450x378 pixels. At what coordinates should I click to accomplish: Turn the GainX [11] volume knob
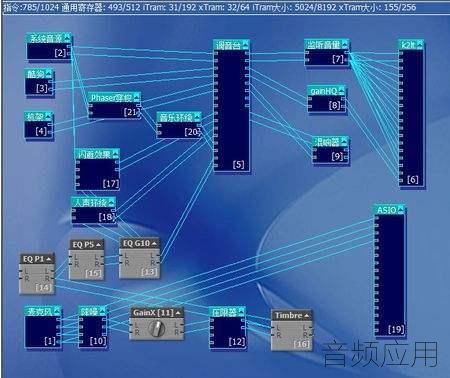point(156,329)
